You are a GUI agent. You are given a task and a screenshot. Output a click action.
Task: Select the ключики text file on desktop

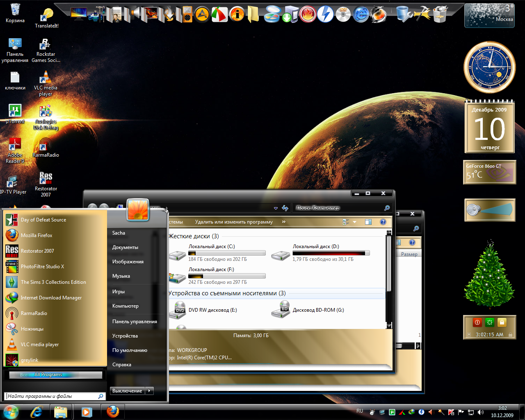[x=15, y=81]
